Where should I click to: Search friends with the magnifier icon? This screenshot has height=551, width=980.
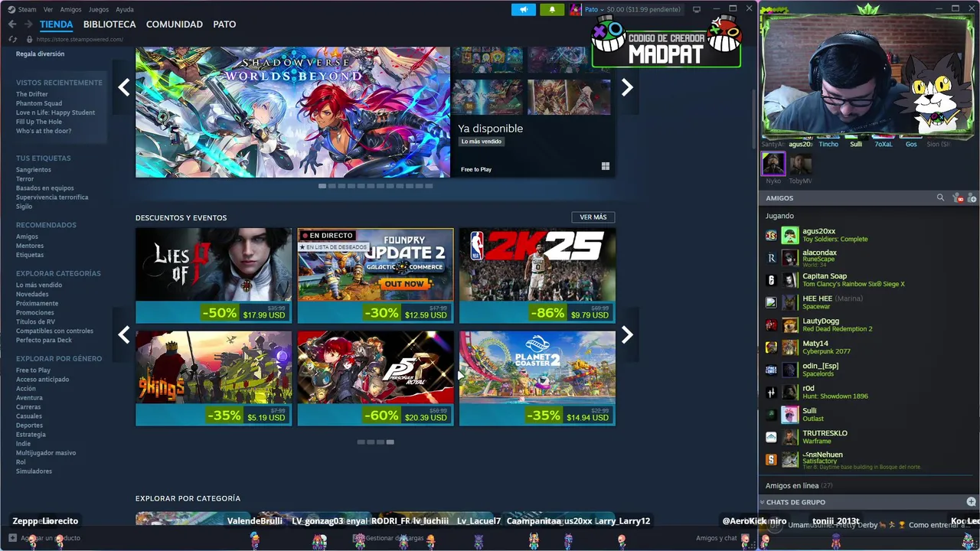tap(940, 197)
